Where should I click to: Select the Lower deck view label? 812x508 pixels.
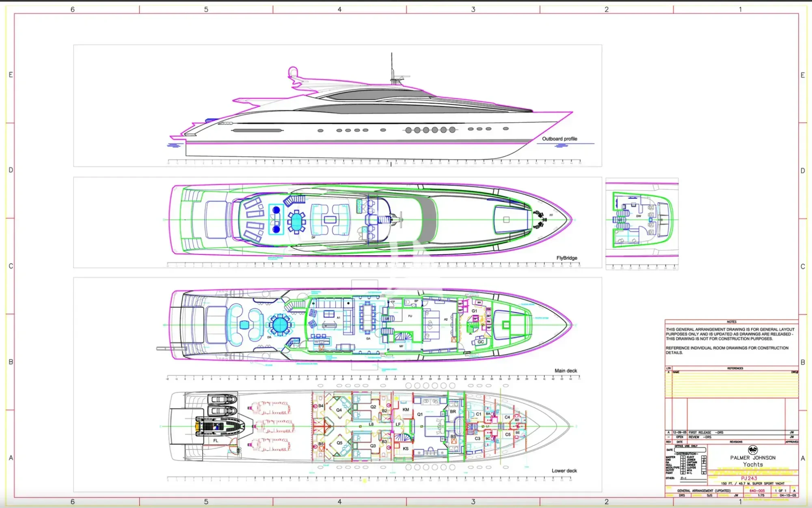coord(564,471)
